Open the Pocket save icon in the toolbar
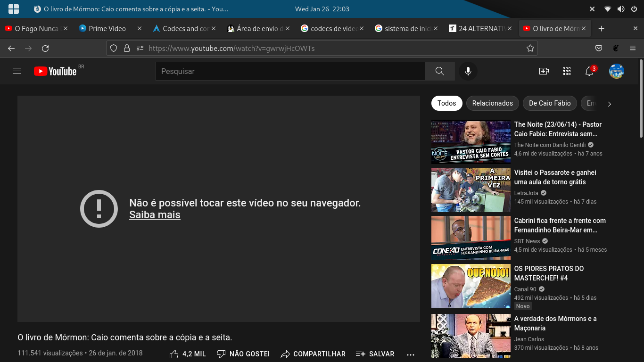Image resolution: width=644 pixels, height=362 pixels. click(x=599, y=48)
